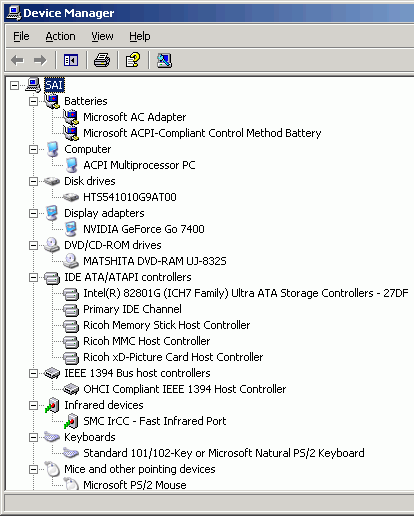
Task: Select MATSHITA DVD-RAM UJ-832S
Action: [x=155, y=261]
